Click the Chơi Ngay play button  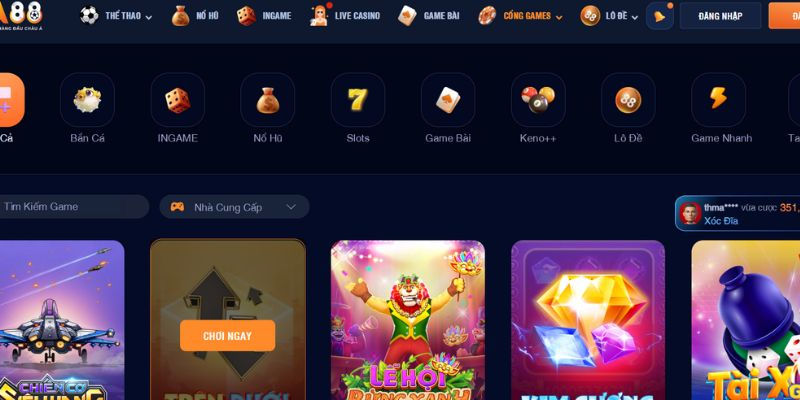tap(228, 336)
